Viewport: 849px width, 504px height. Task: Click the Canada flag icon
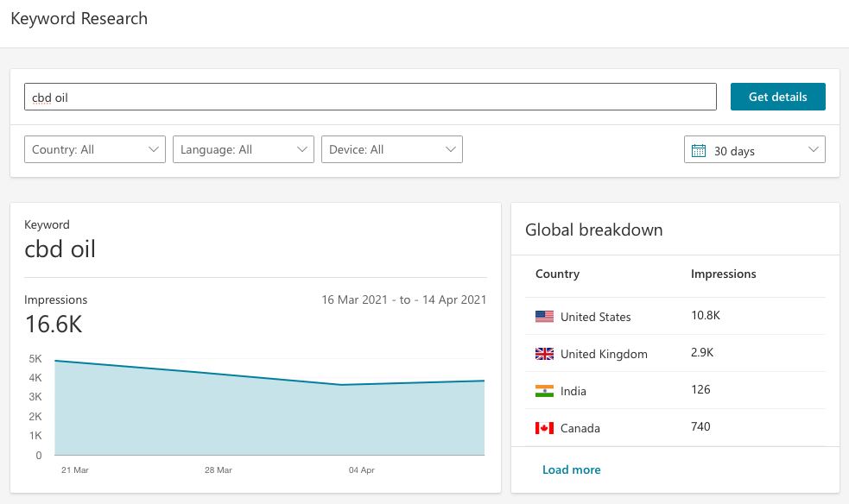544,428
